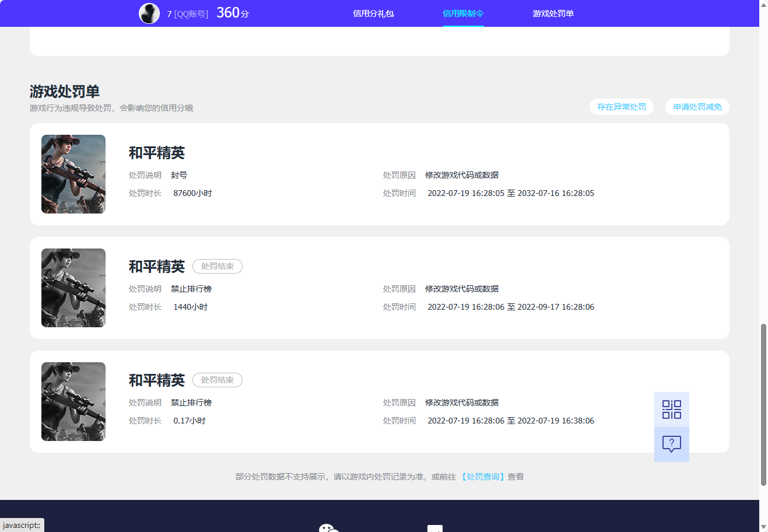This screenshot has width=768, height=532.
Task: Click the scrollbar's up arrow
Action: (x=763, y=5)
